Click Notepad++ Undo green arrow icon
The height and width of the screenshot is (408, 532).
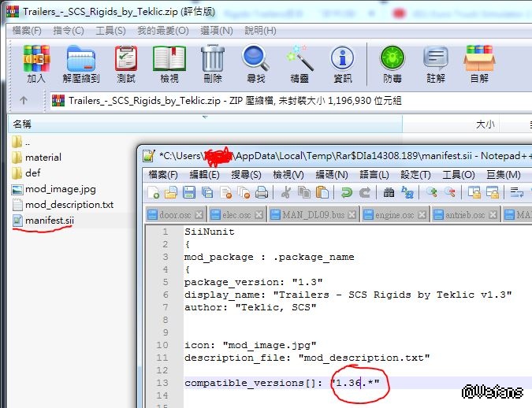(x=347, y=193)
